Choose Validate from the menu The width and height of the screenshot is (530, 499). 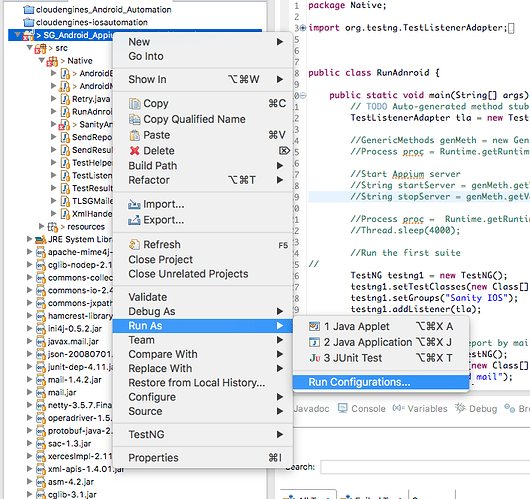coord(203,297)
